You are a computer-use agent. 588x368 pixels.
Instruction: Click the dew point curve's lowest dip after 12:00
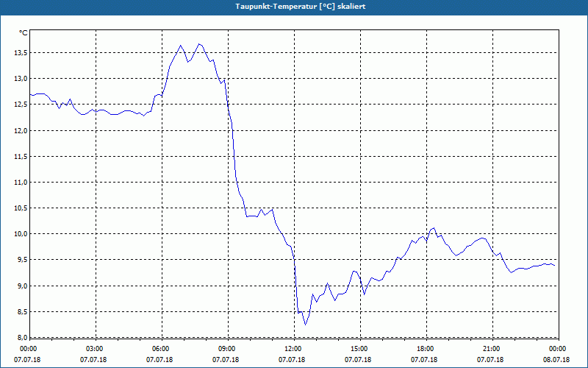[x=305, y=325]
